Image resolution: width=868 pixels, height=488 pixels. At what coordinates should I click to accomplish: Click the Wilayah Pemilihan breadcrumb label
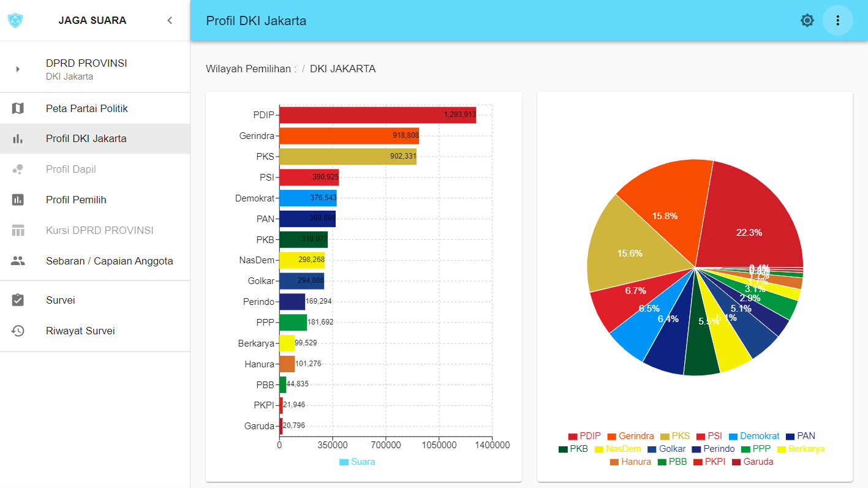(x=251, y=69)
